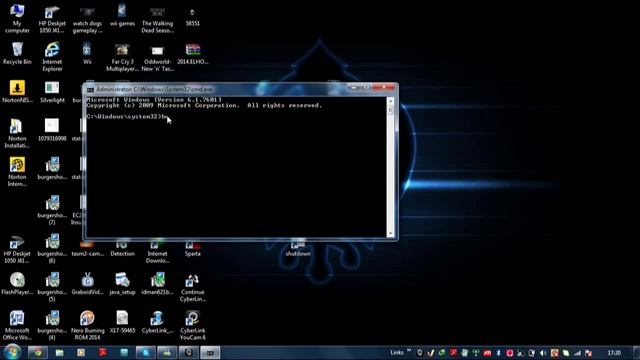640x360 pixels.
Task: Select the 58551 desktop file
Action: click(x=192, y=15)
